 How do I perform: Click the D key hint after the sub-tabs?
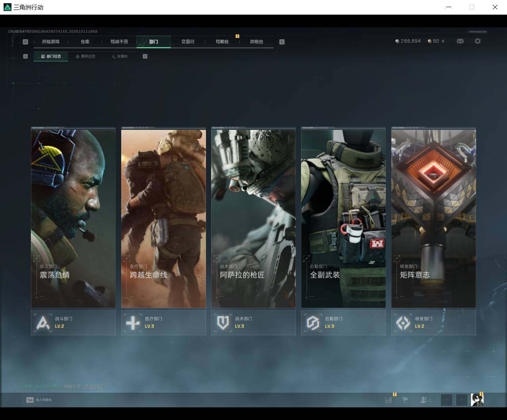point(145,56)
